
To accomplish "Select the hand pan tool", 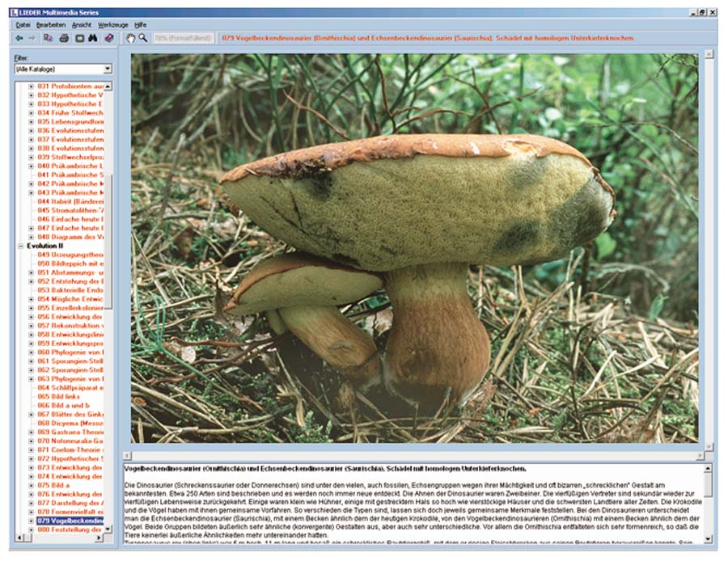I will click(130, 38).
